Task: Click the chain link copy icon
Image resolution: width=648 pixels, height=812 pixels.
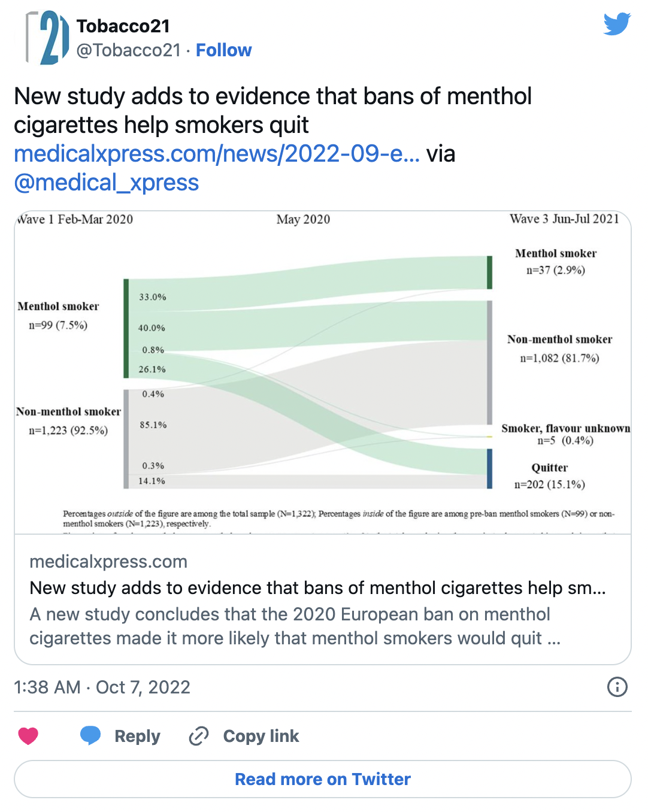Action: pyautogui.click(x=199, y=736)
